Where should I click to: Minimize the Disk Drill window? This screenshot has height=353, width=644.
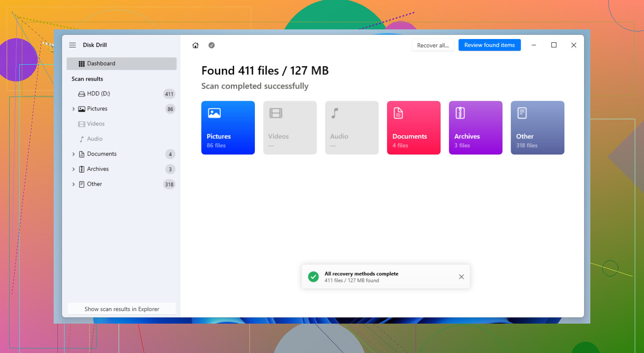coord(534,45)
